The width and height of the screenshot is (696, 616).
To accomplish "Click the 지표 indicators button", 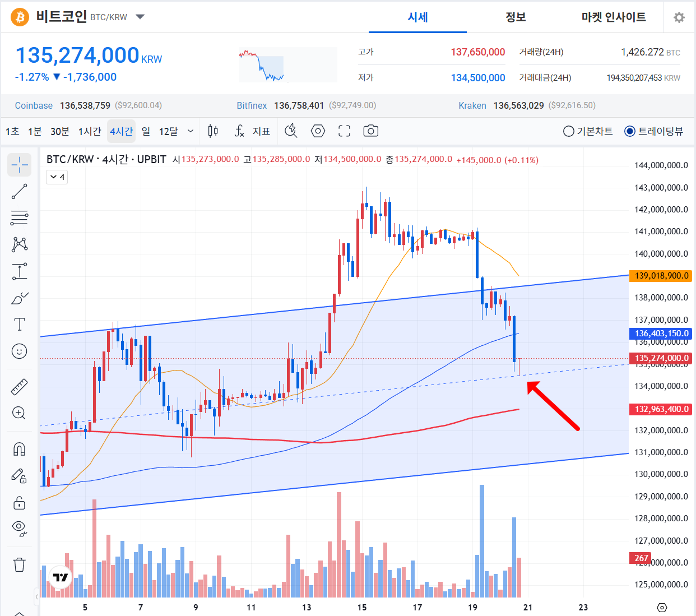I will coord(253,131).
